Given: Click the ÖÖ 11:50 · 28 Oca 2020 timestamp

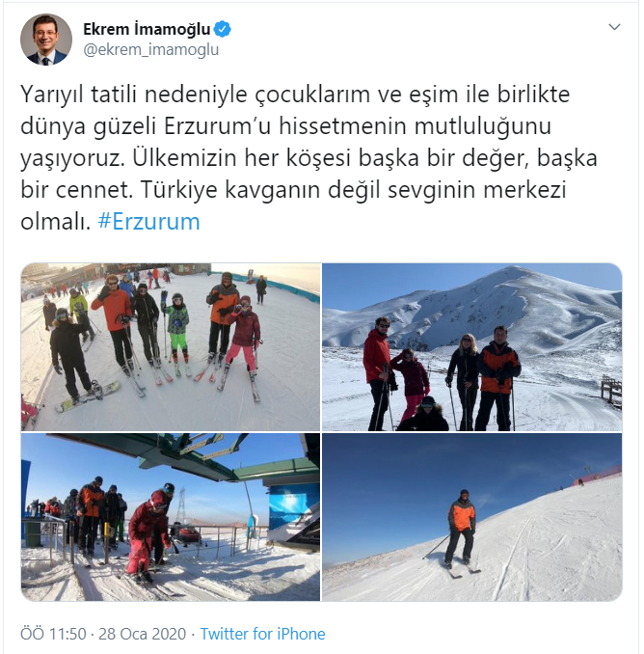Looking at the screenshot, I should pyautogui.click(x=103, y=634).
